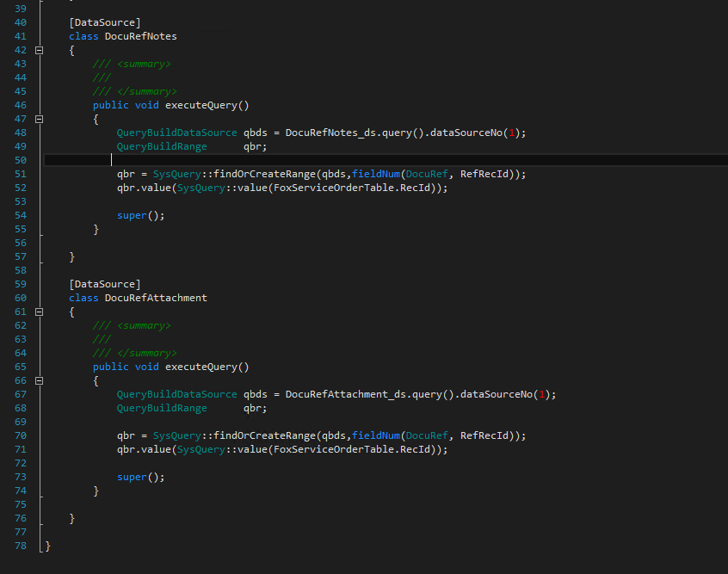Click line number 40 in the margin
Screen dimensions: 728x574
20,22
